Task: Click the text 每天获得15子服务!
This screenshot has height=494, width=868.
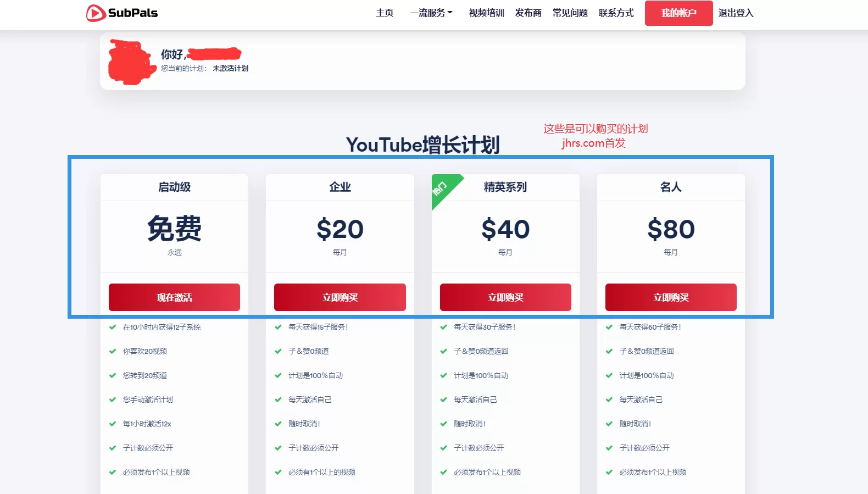Action: click(x=318, y=327)
